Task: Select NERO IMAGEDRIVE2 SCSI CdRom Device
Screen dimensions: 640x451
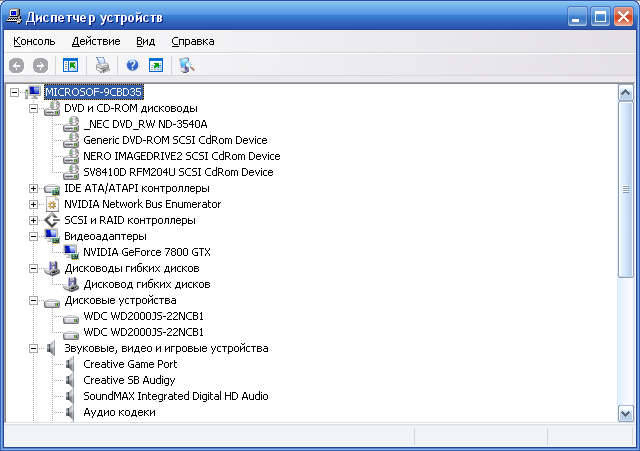Action: point(182,156)
